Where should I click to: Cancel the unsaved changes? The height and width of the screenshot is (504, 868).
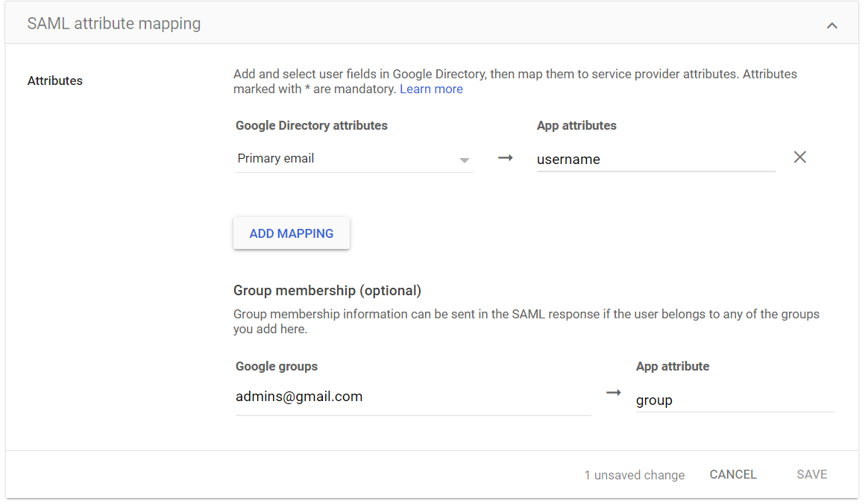(x=733, y=474)
